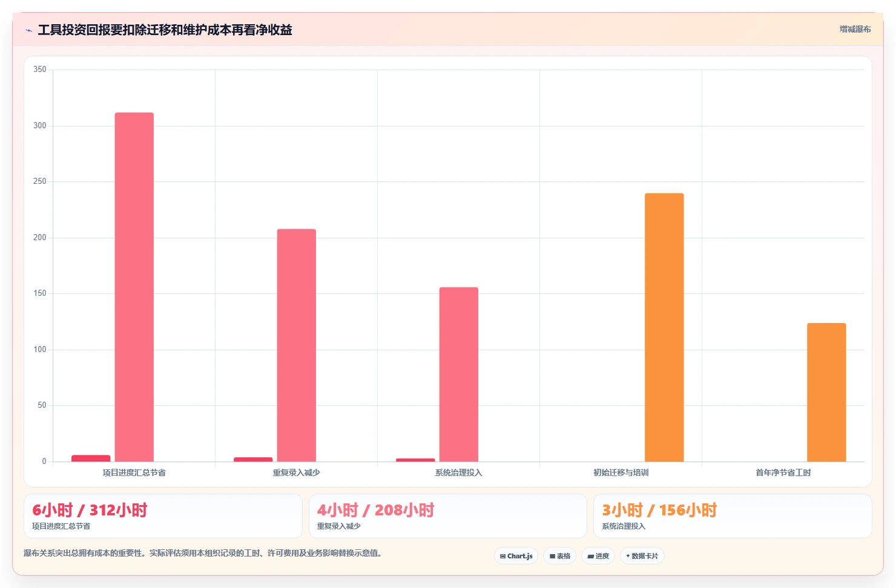This screenshot has height=588, width=896.
Task: Click the small red 重复录入减少 bar
Action: point(253,460)
